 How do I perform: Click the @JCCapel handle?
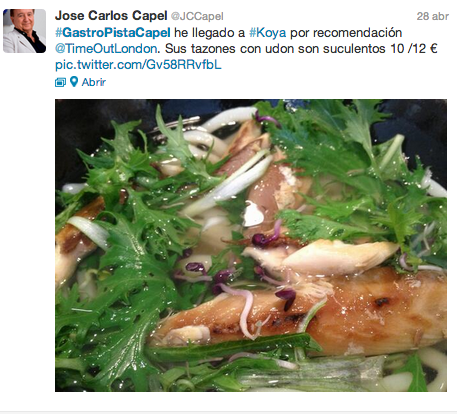coord(197,16)
